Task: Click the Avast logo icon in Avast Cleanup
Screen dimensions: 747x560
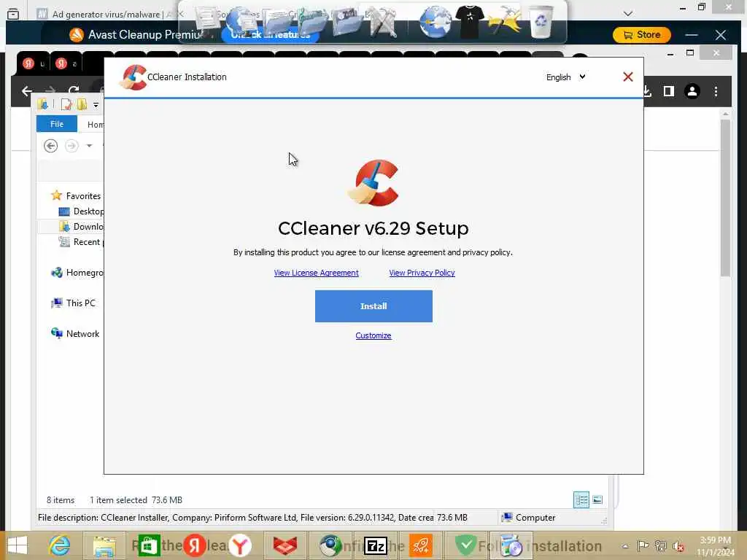Action: tap(76, 35)
